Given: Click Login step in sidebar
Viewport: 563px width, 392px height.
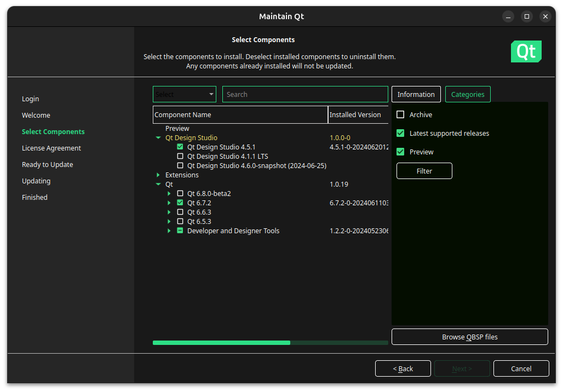Looking at the screenshot, I should [31, 99].
